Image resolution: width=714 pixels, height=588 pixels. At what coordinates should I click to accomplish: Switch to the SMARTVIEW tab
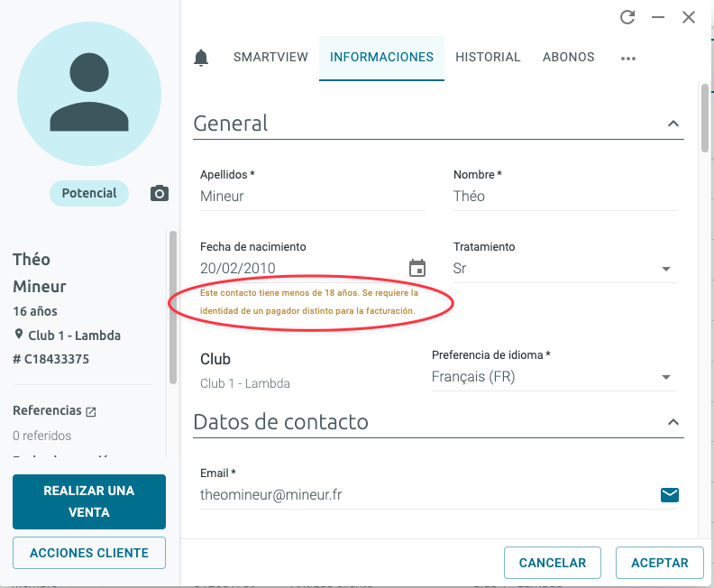click(270, 57)
